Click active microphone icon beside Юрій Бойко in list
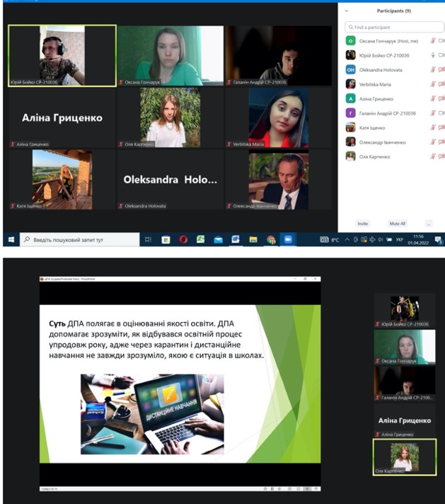445x504 pixels. pyautogui.click(x=433, y=55)
